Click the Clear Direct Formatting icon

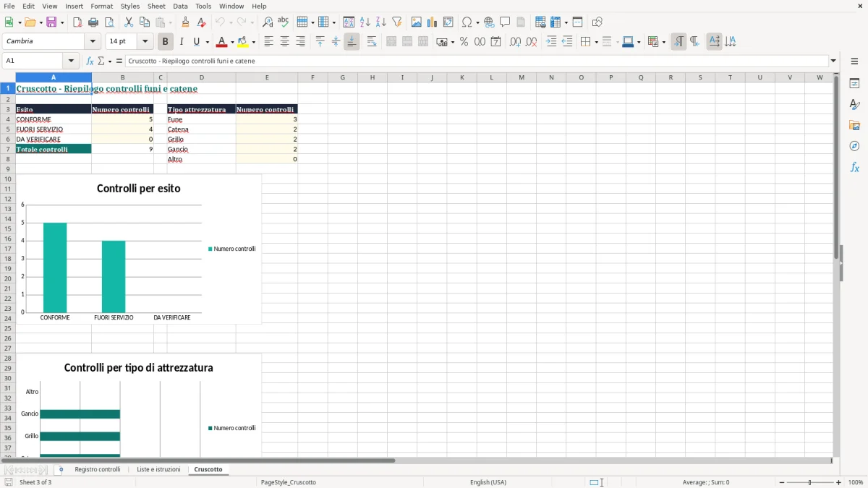(x=202, y=22)
